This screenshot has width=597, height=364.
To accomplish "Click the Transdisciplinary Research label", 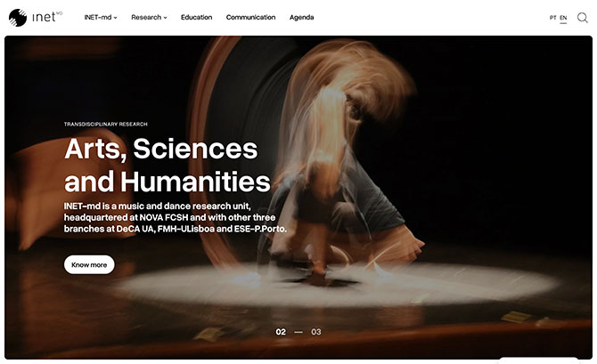I will click(105, 124).
